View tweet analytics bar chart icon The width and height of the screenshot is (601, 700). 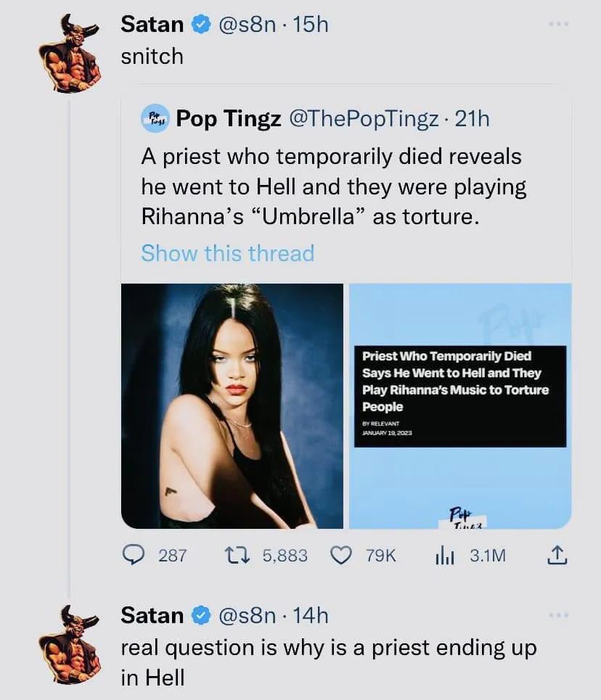(443, 556)
